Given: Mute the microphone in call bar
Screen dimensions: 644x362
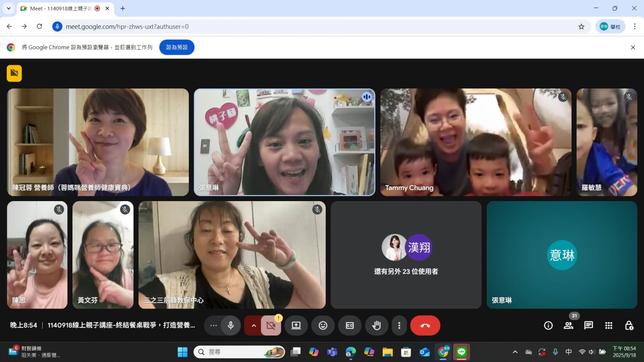Looking at the screenshot, I should [231, 325].
